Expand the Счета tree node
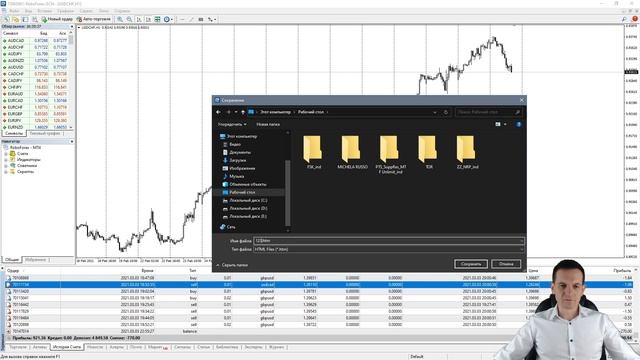The width and height of the screenshot is (640, 360). 6,154
